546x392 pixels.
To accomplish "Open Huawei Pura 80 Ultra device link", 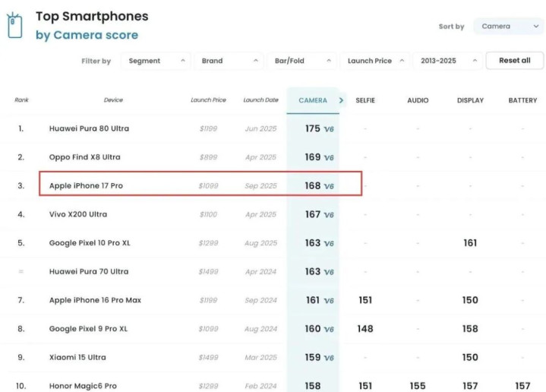I will pyautogui.click(x=89, y=128).
